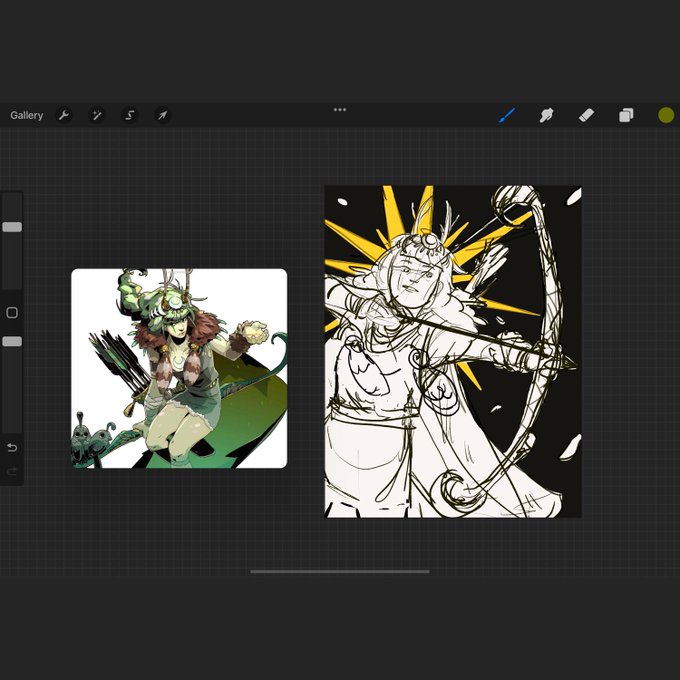
Task: Tap the home indicator bar
Action: pos(340,572)
